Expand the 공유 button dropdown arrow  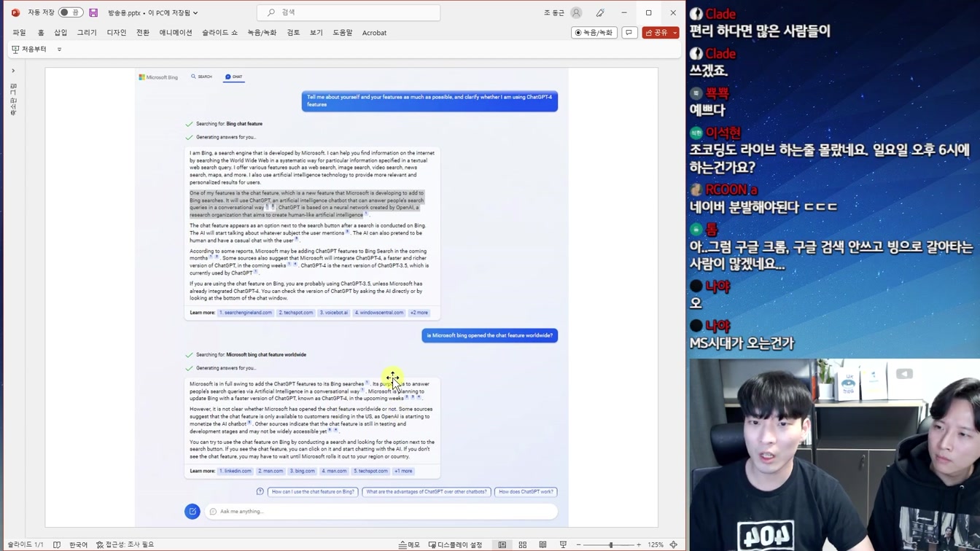tap(675, 33)
